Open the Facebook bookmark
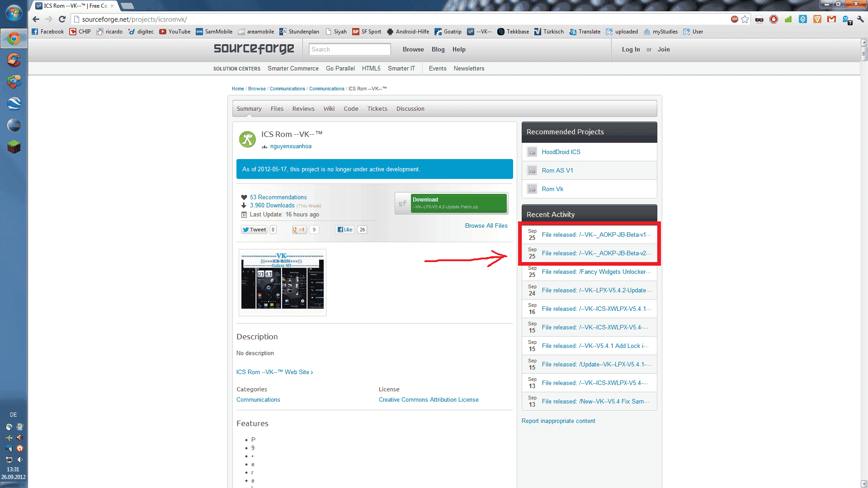This screenshot has width=868, height=488. [48, 32]
